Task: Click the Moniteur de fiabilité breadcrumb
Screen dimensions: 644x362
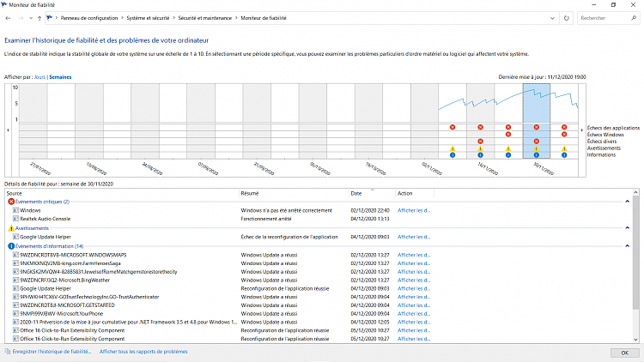Action: coord(264,18)
